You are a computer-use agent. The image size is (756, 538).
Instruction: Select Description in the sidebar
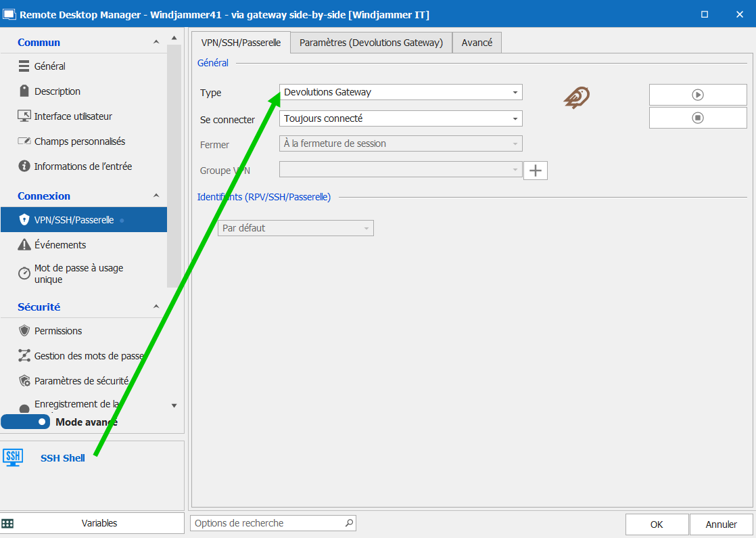(x=57, y=91)
